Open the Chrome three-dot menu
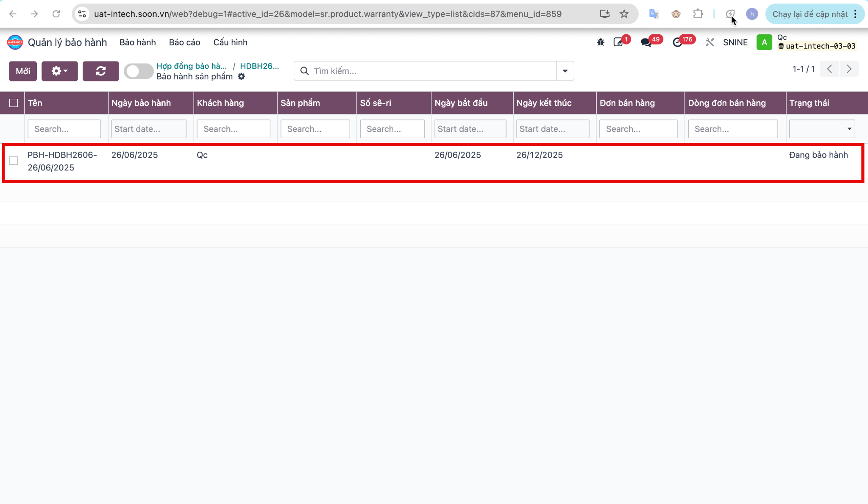The height and width of the screenshot is (504, 868). (x=855, y=14)
